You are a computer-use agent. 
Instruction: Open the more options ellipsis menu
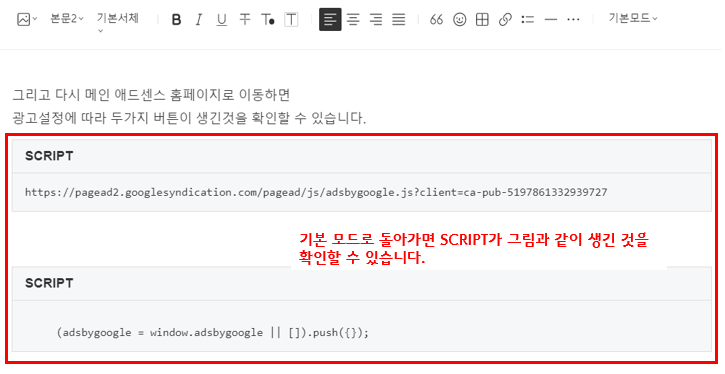coord(573,19)
